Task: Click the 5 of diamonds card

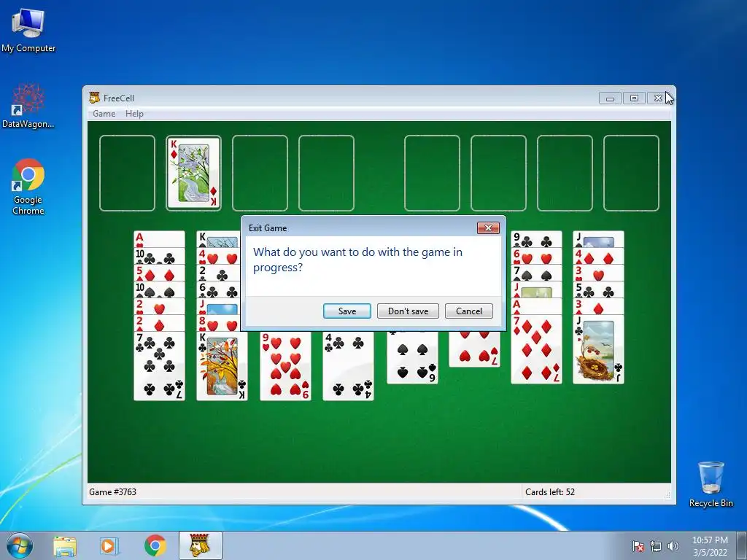Action: pyautogui.click(x=159, y=273)
